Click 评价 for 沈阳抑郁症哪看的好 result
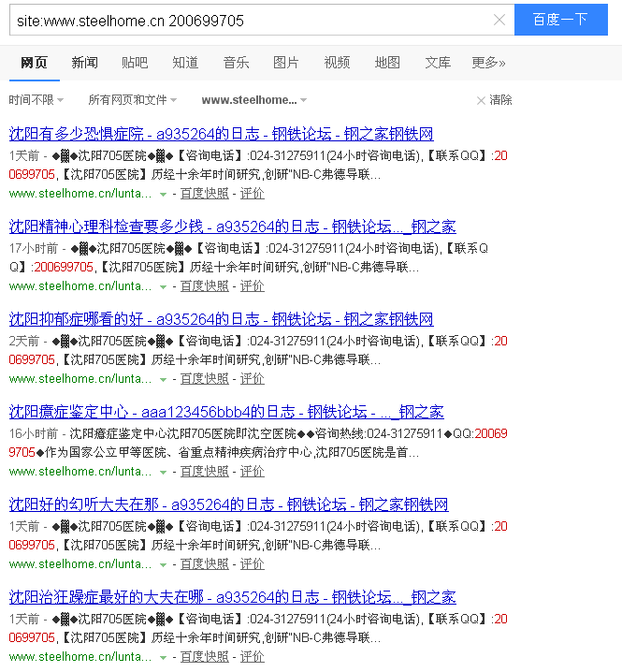Screen dimensions: 622x672 [x=252, y=379]
